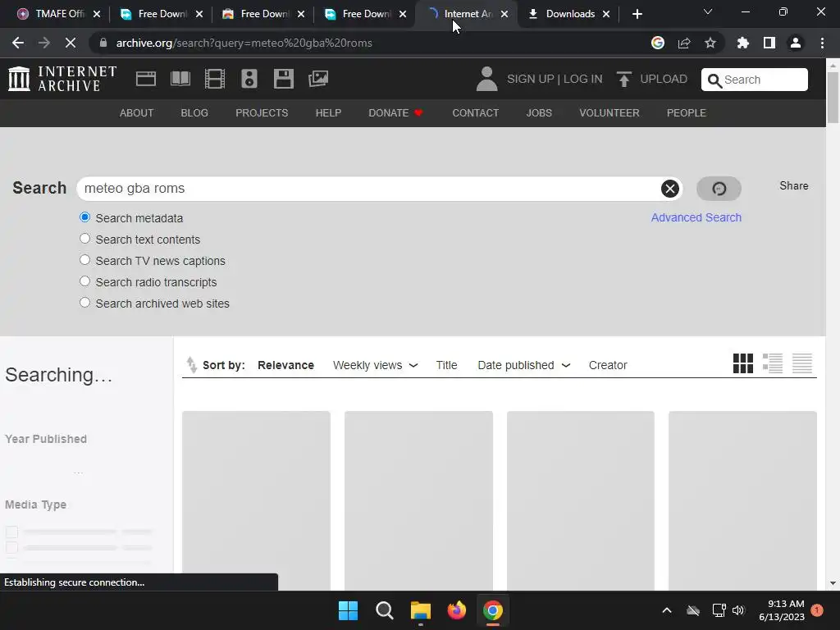Open the Windows Start menu

click(x=348, y=610)
